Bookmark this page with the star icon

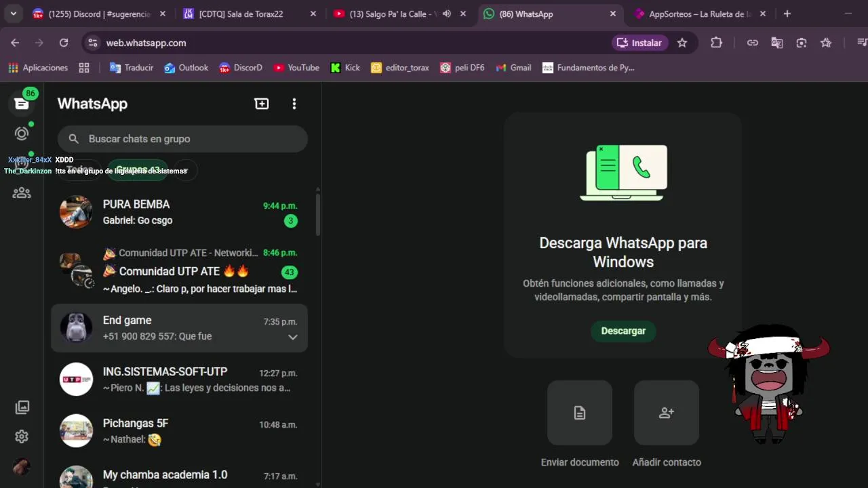pyautogui.click(x=682, y=43)
